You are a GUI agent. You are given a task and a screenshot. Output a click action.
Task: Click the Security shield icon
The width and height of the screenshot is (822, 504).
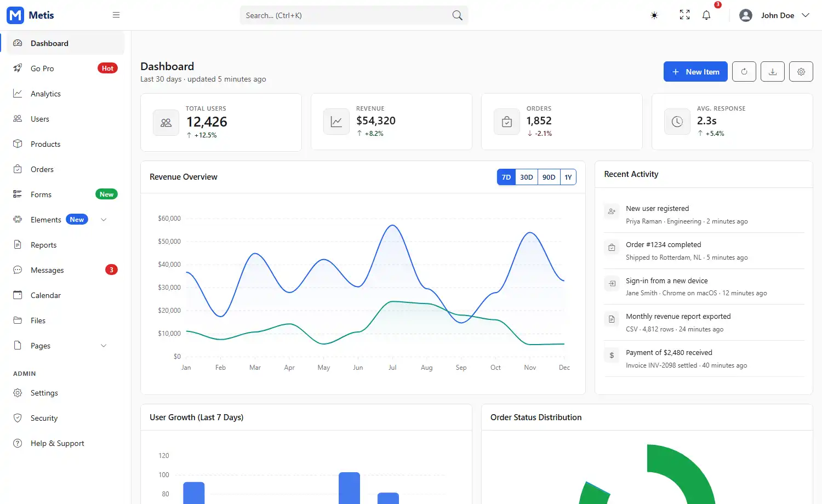tap(18, 418)
